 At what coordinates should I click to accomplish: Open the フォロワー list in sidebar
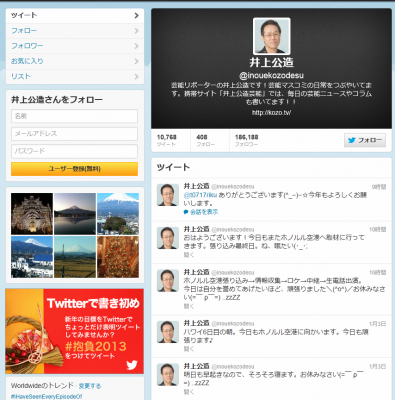(75, 46)
